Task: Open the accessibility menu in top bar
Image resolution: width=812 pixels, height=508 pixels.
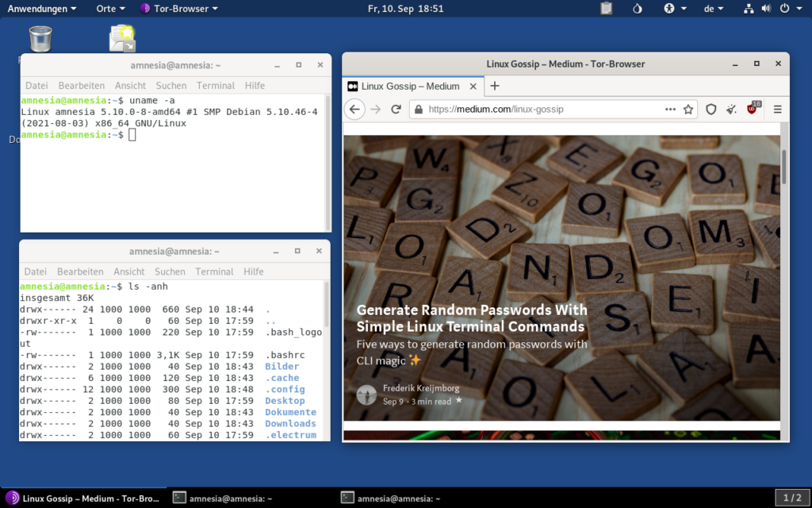Action: pyautogui.click(x=675, y=8)
